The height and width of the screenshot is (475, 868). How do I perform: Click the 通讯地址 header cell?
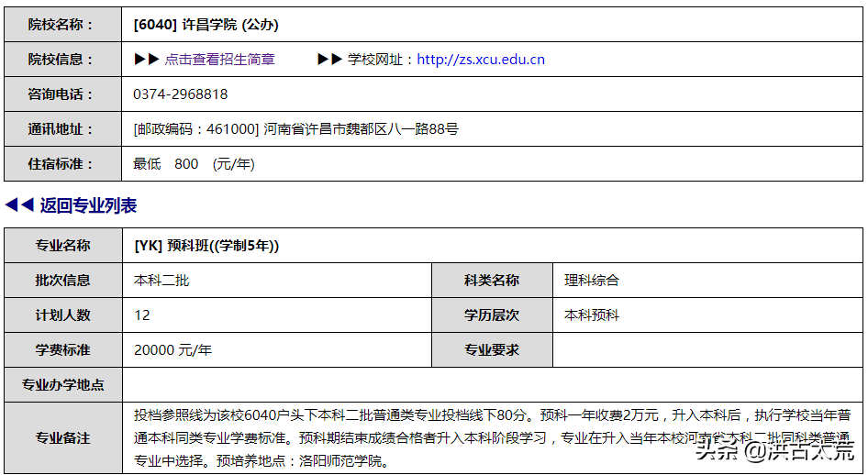click(x=62, y=129)
